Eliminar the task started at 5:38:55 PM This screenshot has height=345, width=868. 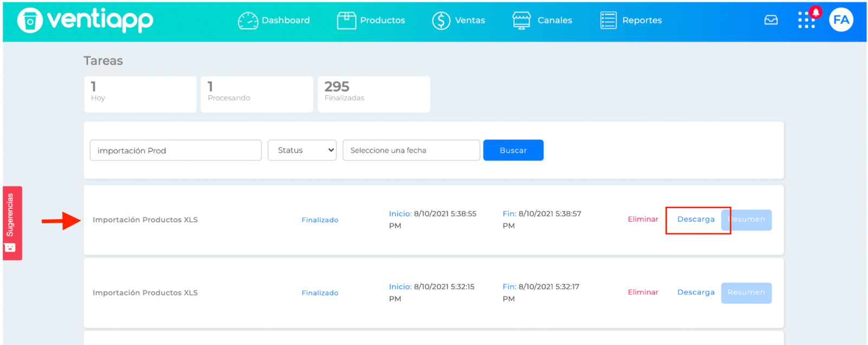(643, 219)
